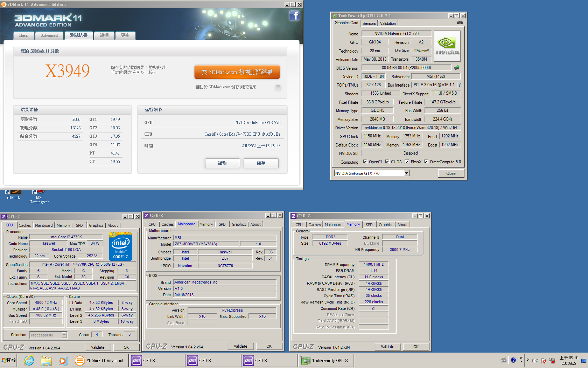Click the help question mark tray icon
The height and width of the screenshot is (368, 588).
coord(513,360)
